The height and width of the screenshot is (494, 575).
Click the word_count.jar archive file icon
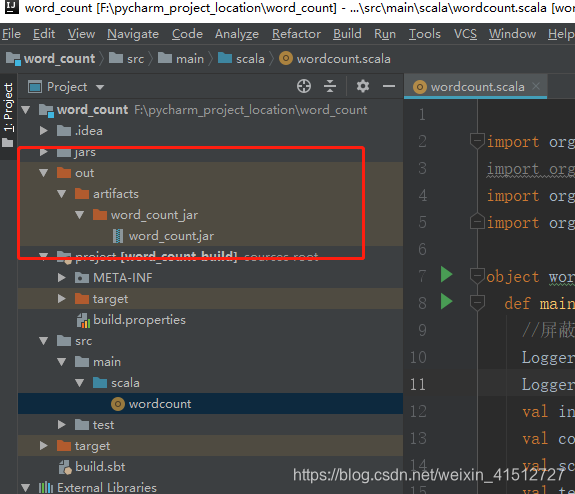(118, 236)
